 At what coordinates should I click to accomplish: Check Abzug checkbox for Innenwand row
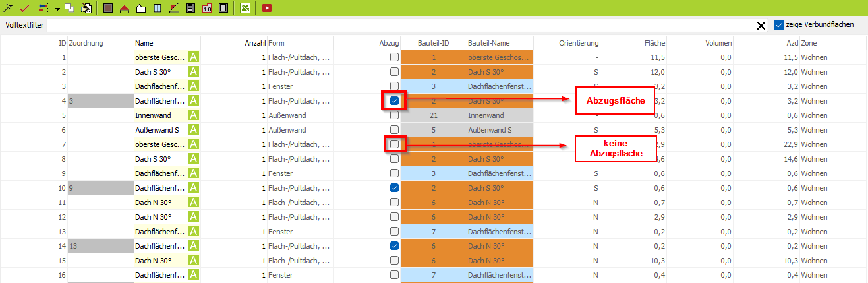(394, 115)
